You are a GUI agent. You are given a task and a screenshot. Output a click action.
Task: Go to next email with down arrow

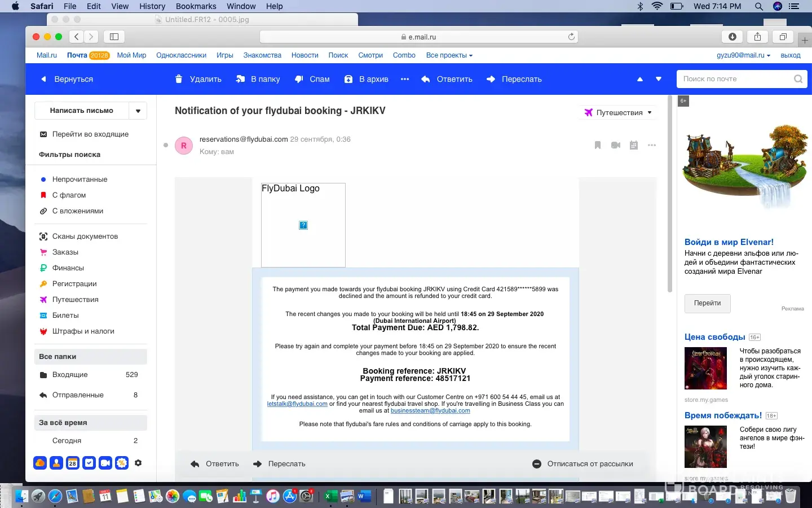point(658,79)
